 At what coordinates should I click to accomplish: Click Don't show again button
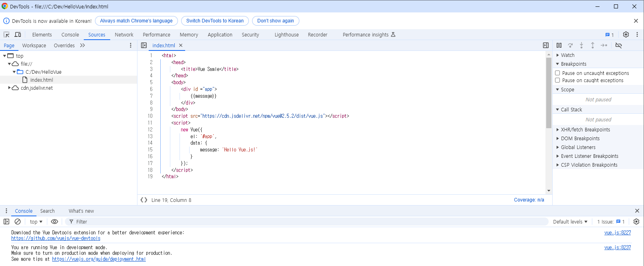276,21
